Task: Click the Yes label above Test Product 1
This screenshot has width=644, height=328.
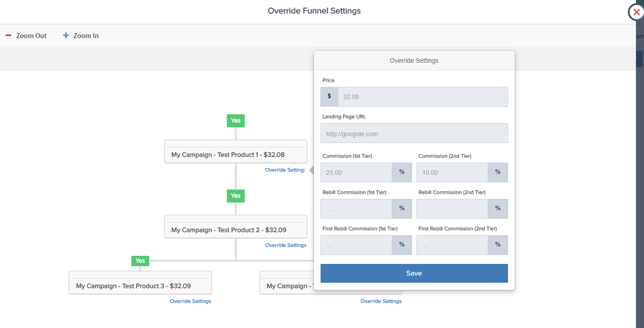Action: (235, 121)
